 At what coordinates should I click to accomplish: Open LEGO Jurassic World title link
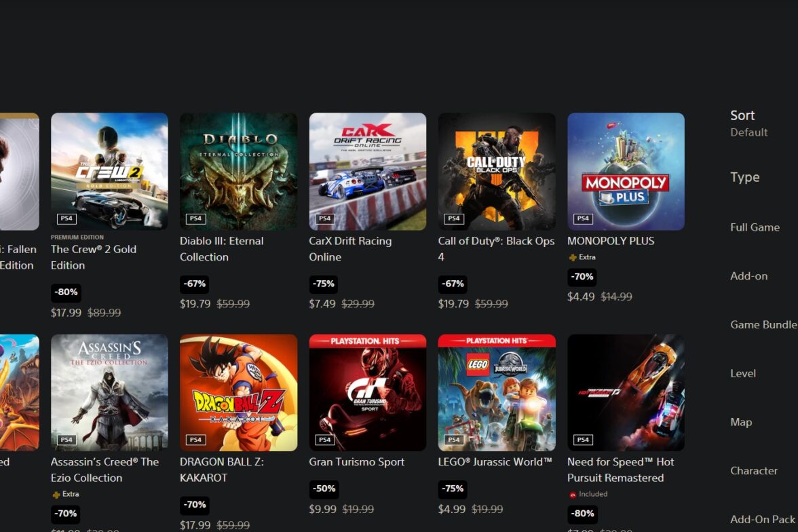pyautogui.click(x=495, y=461)
